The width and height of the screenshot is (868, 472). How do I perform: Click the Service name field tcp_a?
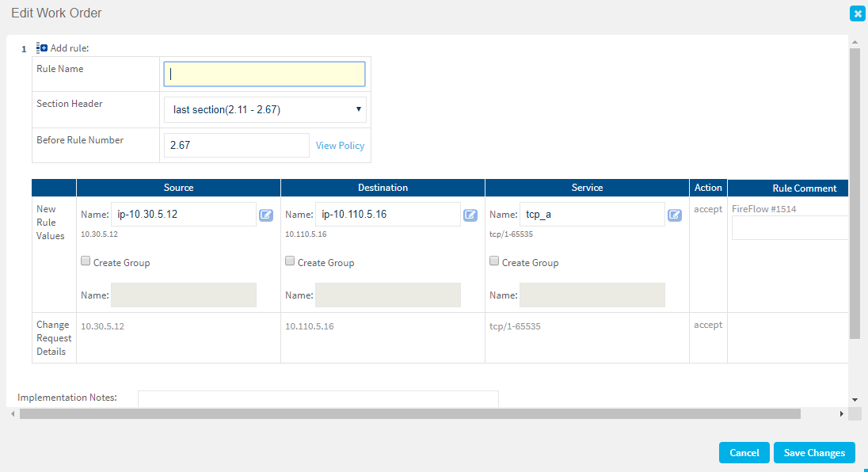pos(592,215)
